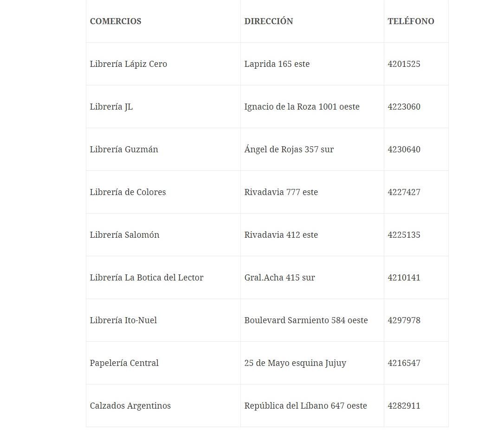Click the COMERCIOS column header
This screenshot has width=504, height=430.
pyautogui.click(x=116, y=21)
